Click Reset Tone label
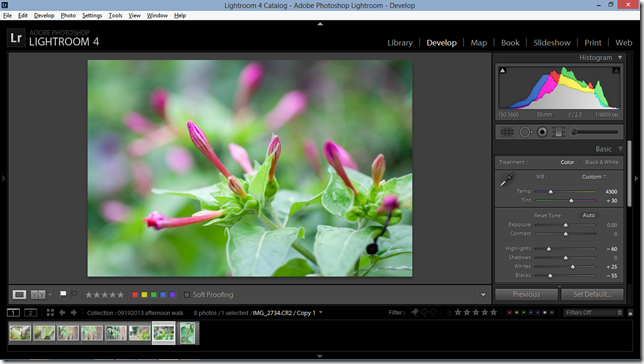This screenshot has height=364, width=644. click(x=547, y=216)
